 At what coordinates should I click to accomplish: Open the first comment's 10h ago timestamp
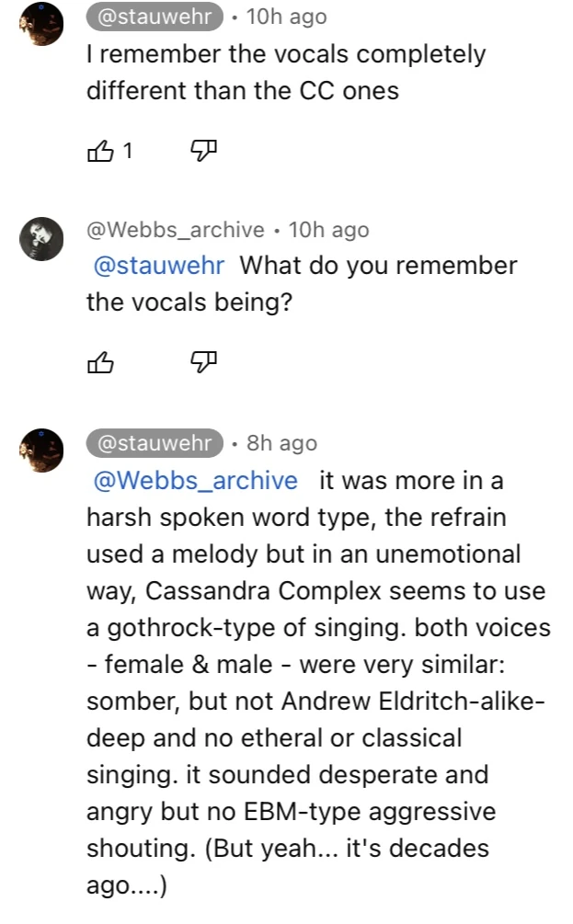pyautogui.click(x=286, y=17)
